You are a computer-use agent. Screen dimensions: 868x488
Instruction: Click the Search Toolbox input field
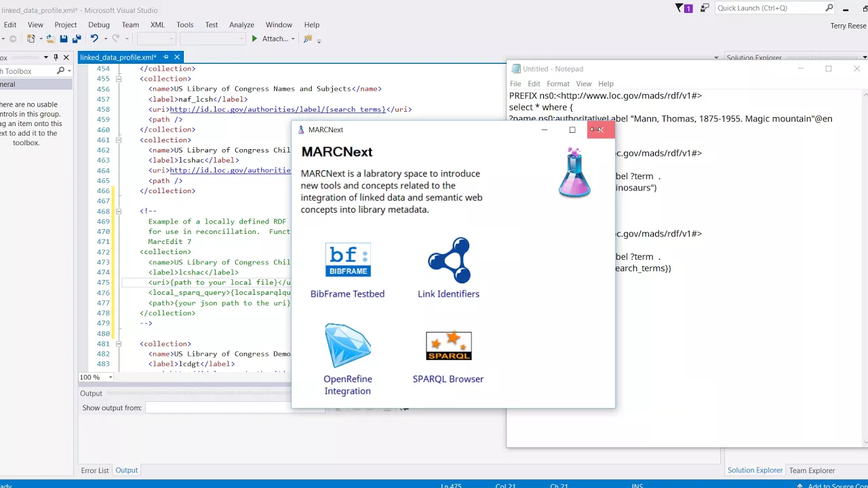pos(27,70)
